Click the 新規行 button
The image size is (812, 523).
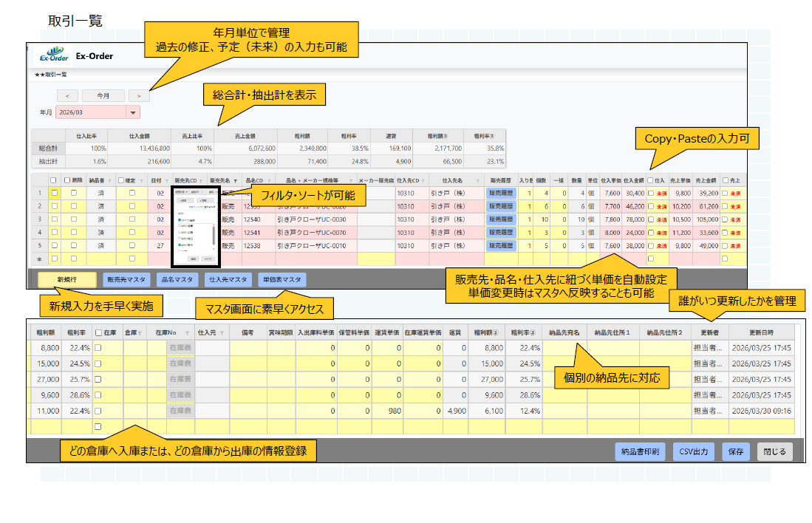[x=66, y=280]
